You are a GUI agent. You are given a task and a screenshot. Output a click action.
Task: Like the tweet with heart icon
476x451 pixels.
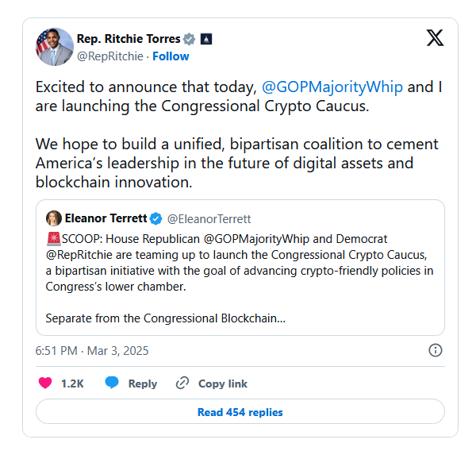coord(46,384)
